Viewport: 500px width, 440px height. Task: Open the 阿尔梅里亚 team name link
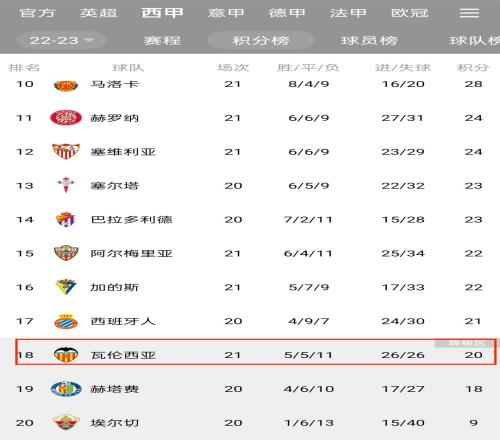131,253
